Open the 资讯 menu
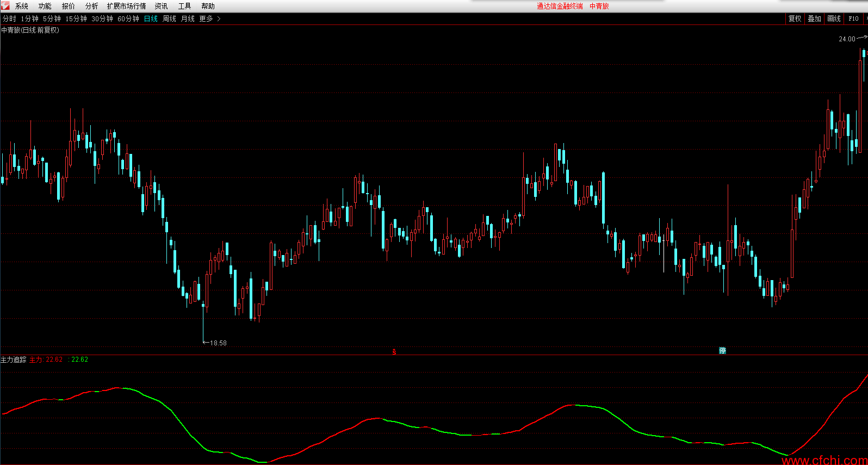This screenshot has width=868, height=465. 162,6
